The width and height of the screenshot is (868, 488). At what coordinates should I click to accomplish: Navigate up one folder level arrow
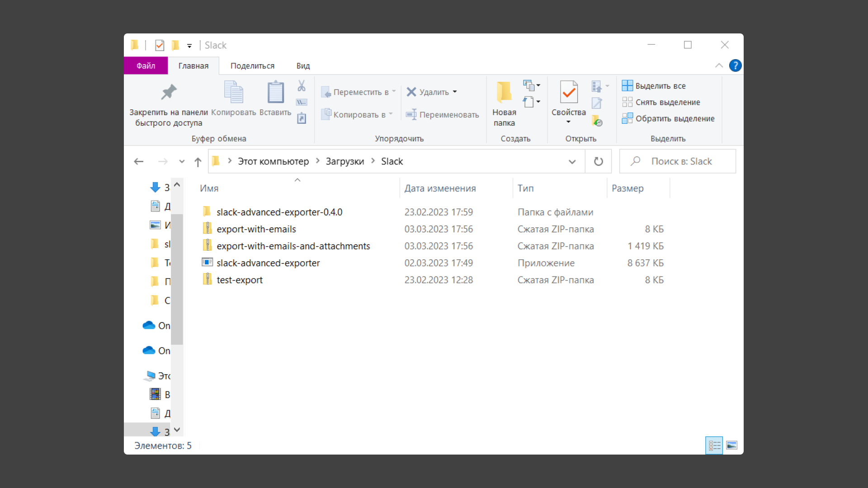(198, 162)
